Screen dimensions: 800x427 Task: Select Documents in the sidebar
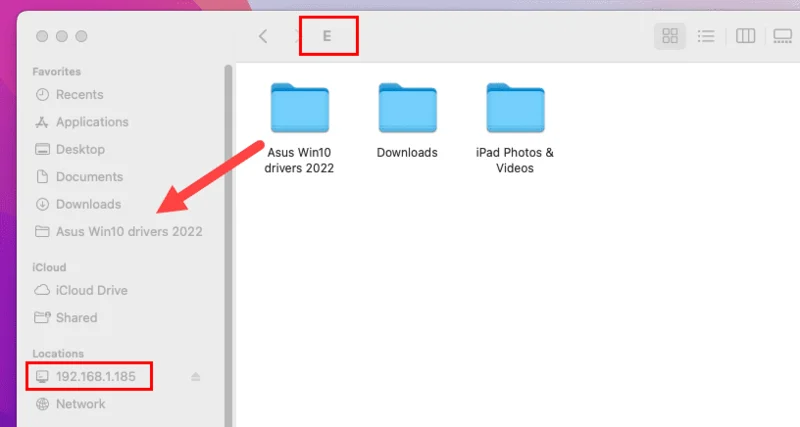coord(89,177)
